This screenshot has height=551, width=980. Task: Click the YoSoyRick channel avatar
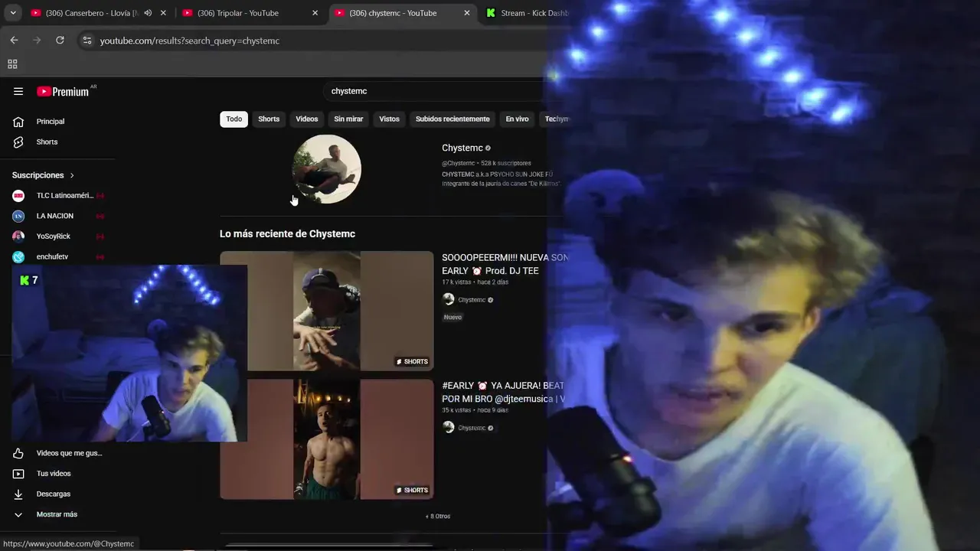(18, 236)
